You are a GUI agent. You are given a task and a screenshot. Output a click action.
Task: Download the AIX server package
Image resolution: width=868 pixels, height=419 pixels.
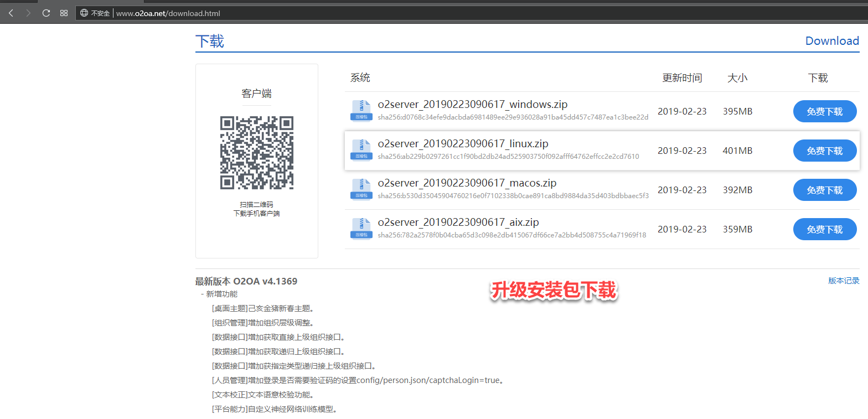click(825, 229)
